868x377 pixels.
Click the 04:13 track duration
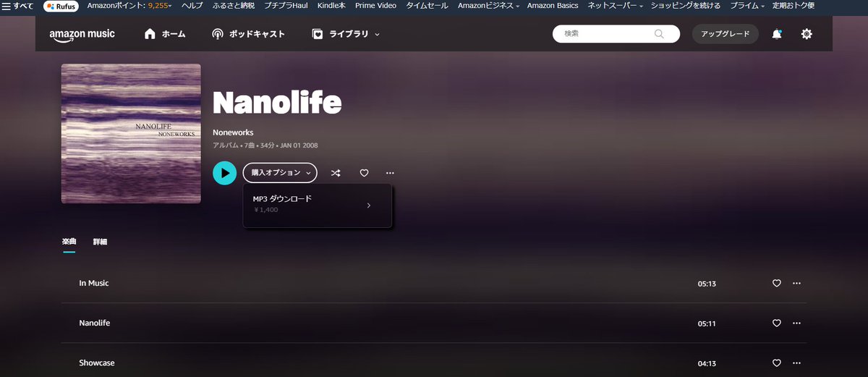pyautogui.click(x=707, y=363)
